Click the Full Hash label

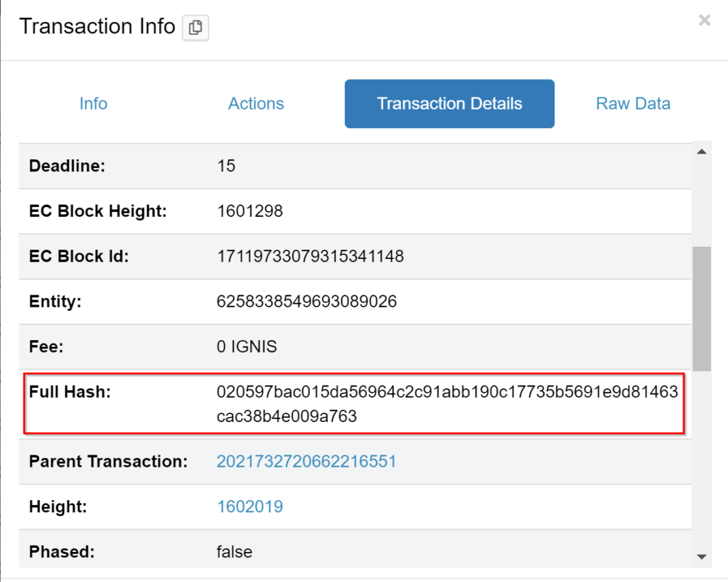click(x=70, y=392)
